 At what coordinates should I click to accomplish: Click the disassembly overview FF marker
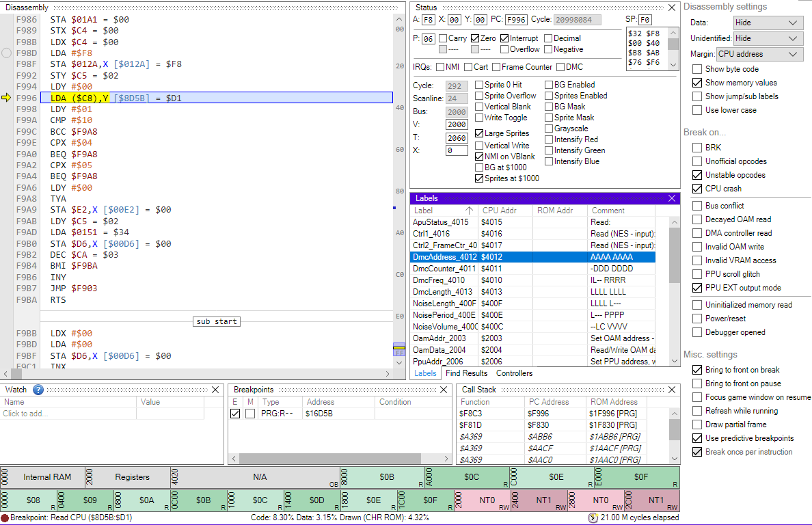click(x=398, y=352)
